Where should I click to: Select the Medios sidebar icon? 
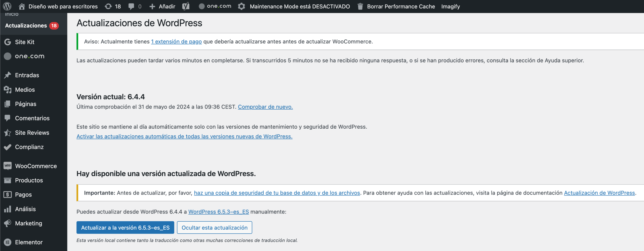point(8,89)
